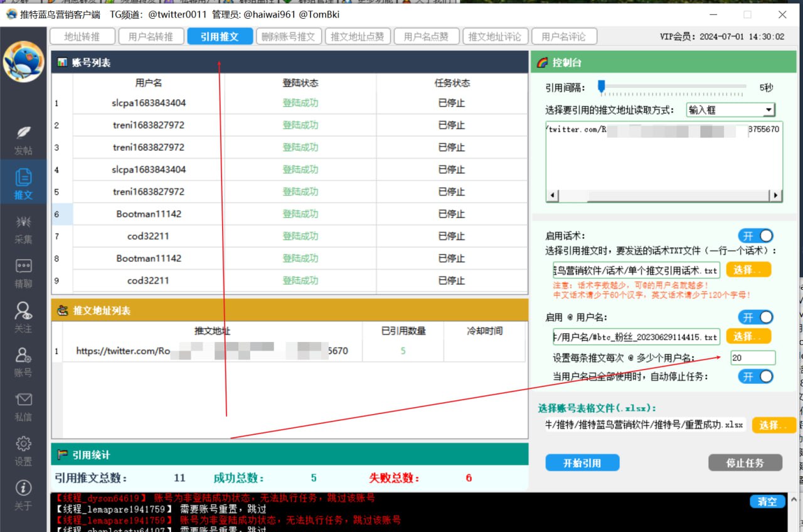803x532 pixels.
Task: Click 选择 button for account xlsx file
Action: pos(774,425)
